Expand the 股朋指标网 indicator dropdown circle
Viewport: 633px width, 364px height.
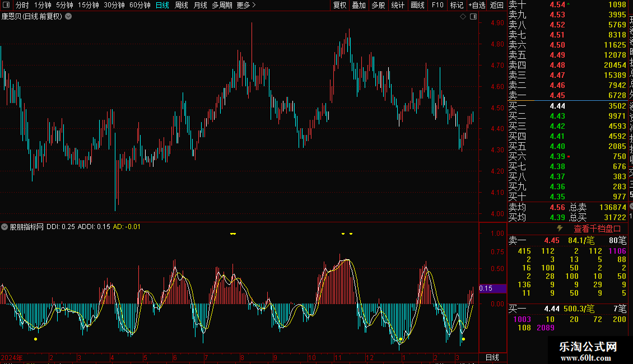point(4,227)
